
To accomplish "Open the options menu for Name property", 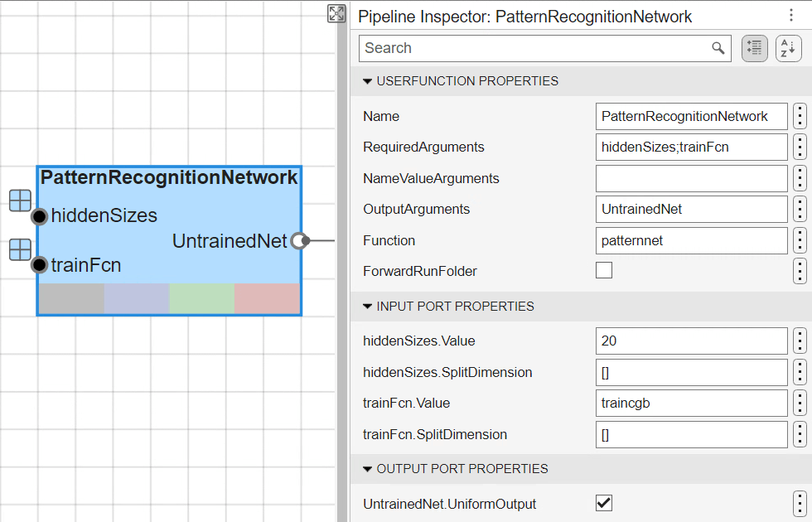I will pos(799,117).
